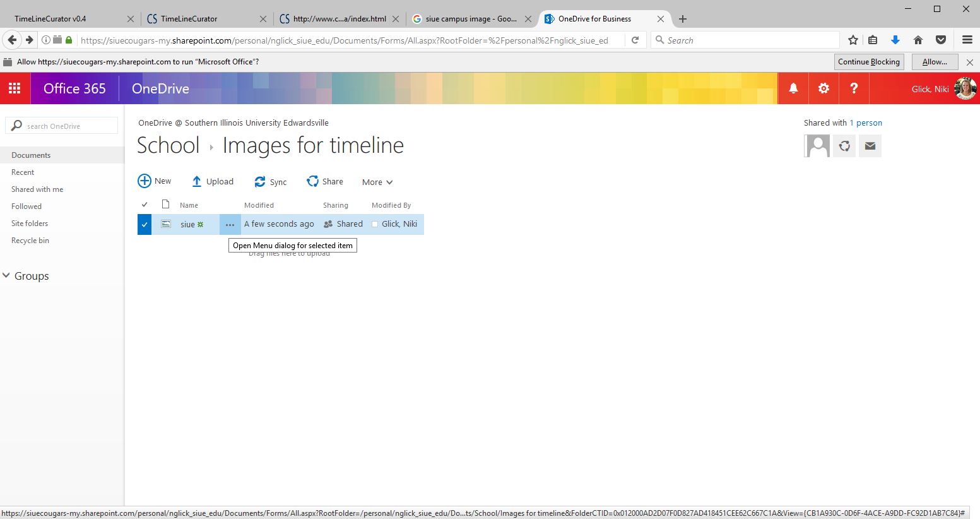Viewport: 980px width, 519px height.
Task: Expand the More dropdown menu
Action: (377, 182)
